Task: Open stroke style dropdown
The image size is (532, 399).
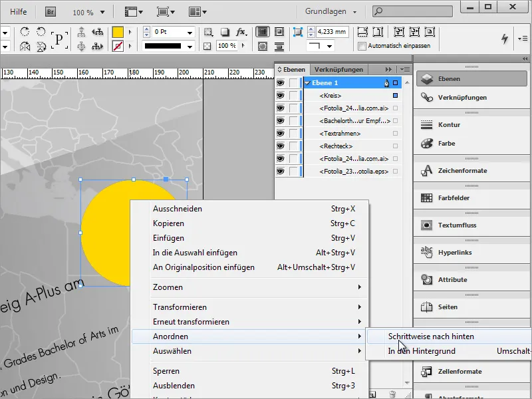Action: tap(190, 47)
